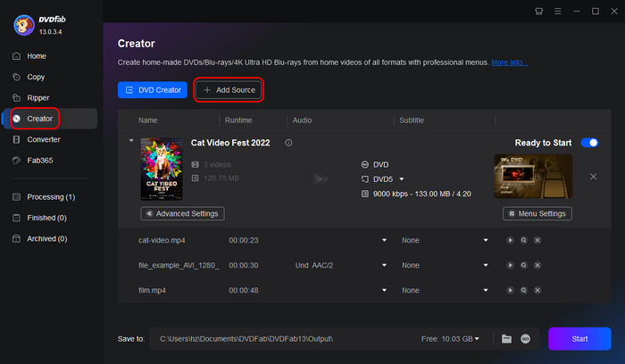Click the Start button
625x364 pixels.
pos(579,339)
